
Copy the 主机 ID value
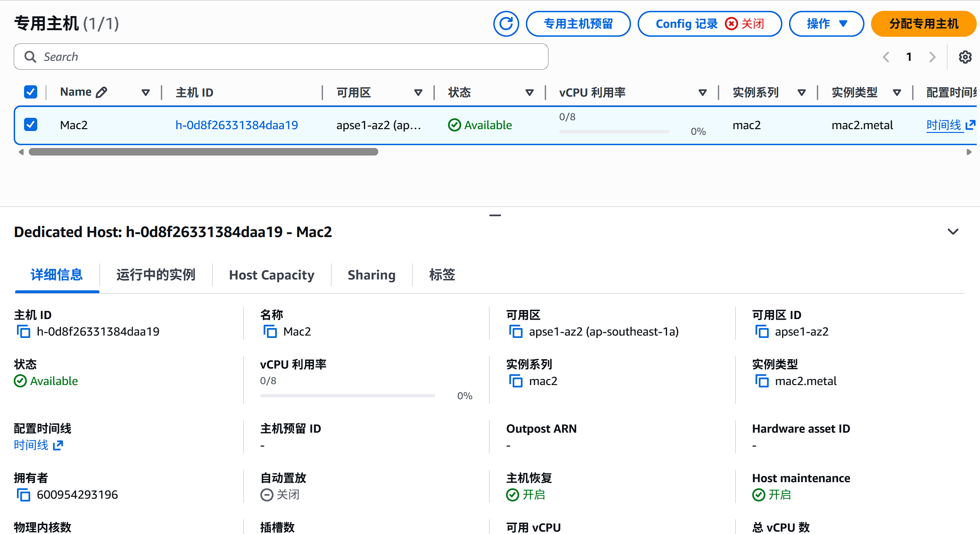[x=24, y=332]
